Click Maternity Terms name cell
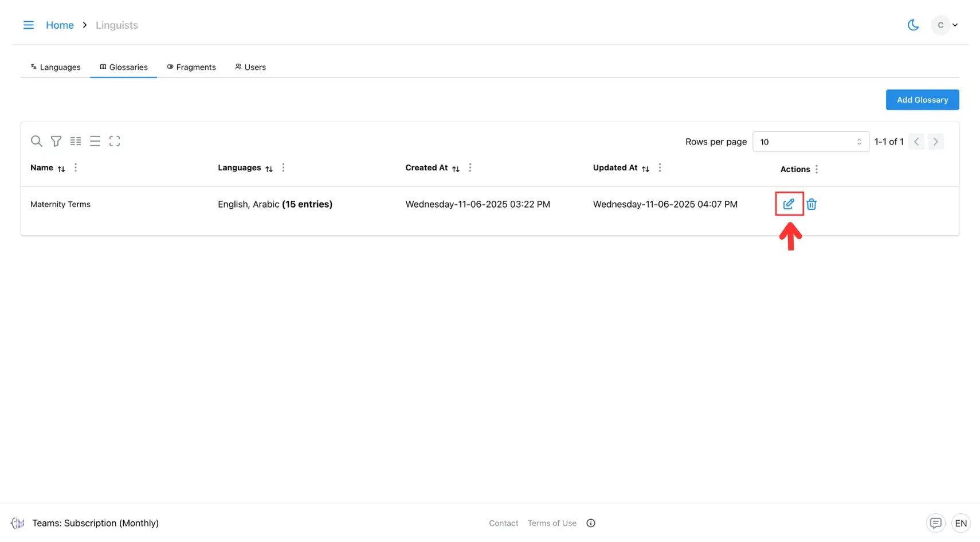The width and height of the screenshot is (980, 542). (x=60, y=204)
